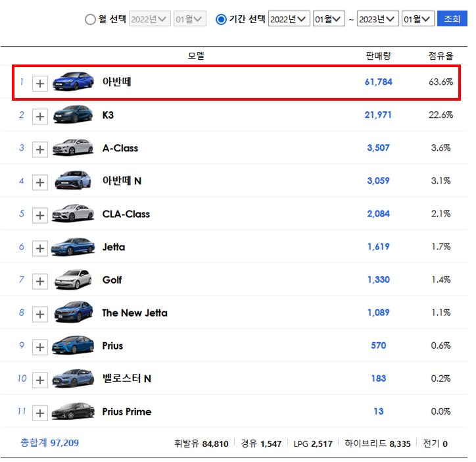This screenshot has height=462, width=476.
Task: Open the 아반떼 N model name
Action: click(x=122, y=181)
